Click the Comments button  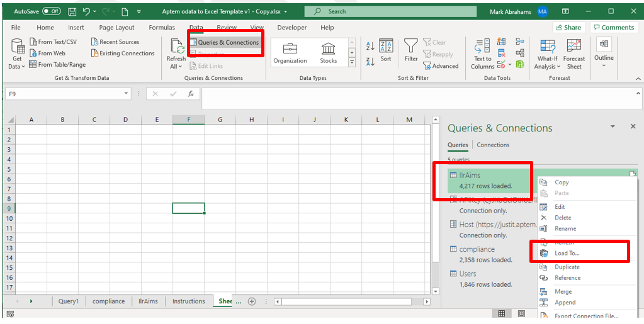[614, 28]
